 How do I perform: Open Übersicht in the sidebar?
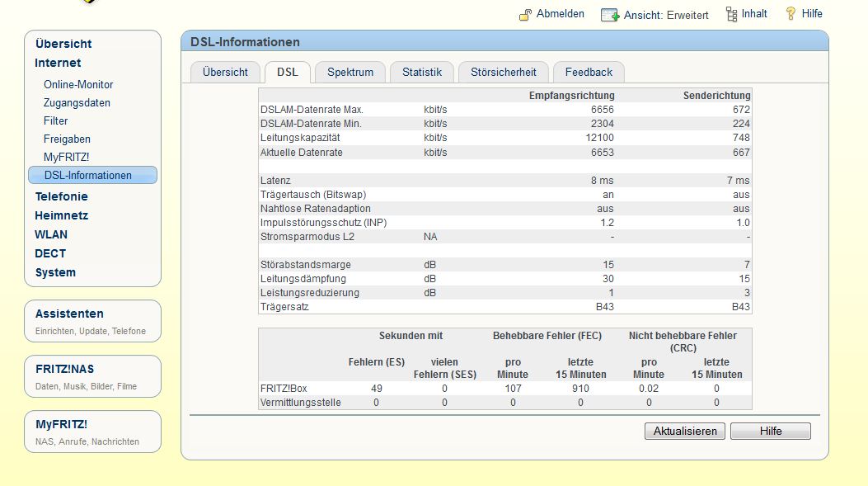(x=63, y=44)
